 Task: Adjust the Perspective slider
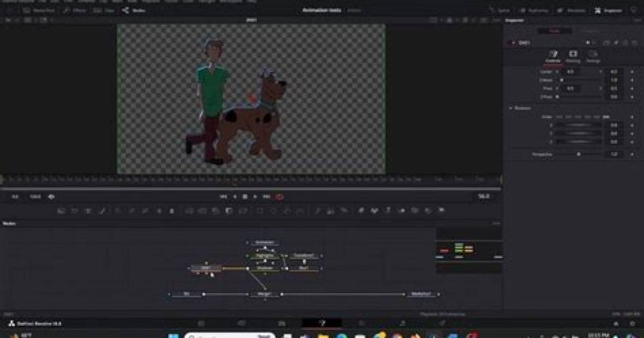(x=580, y=154)
